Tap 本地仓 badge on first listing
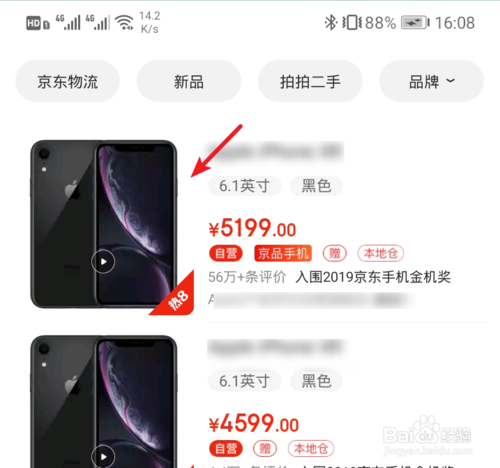This screenshot has width=500, height=468. point(381,253)
